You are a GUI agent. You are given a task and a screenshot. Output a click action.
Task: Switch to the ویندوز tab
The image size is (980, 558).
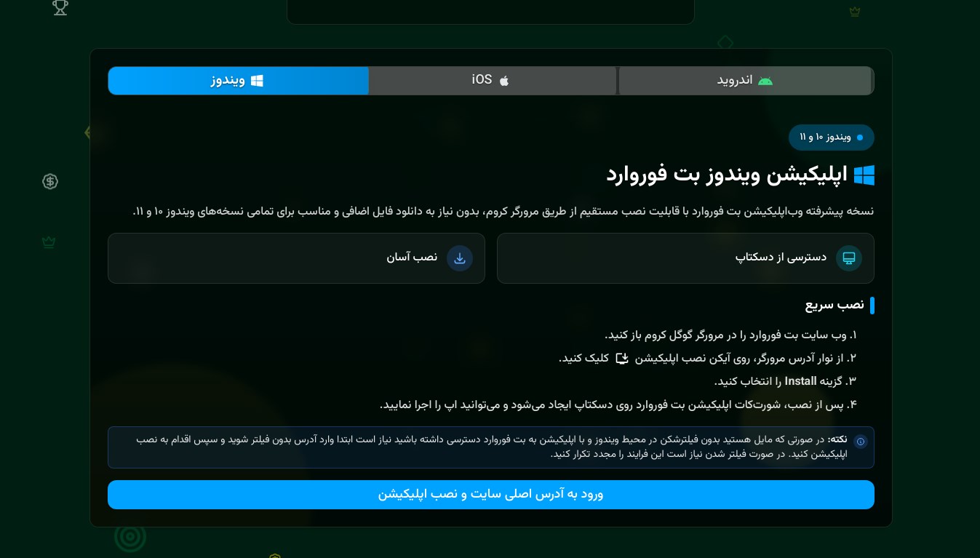coord(238,81)
